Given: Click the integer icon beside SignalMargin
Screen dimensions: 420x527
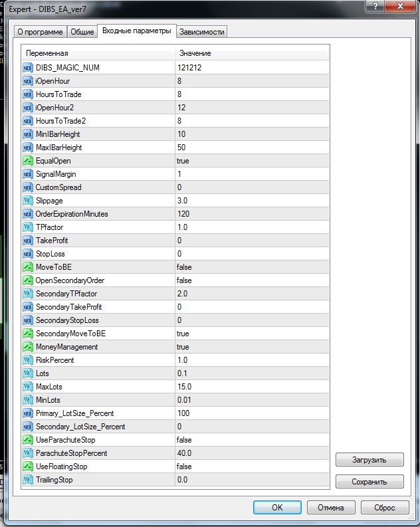Looking at the screenshot, I should click(x=28, y=174).
